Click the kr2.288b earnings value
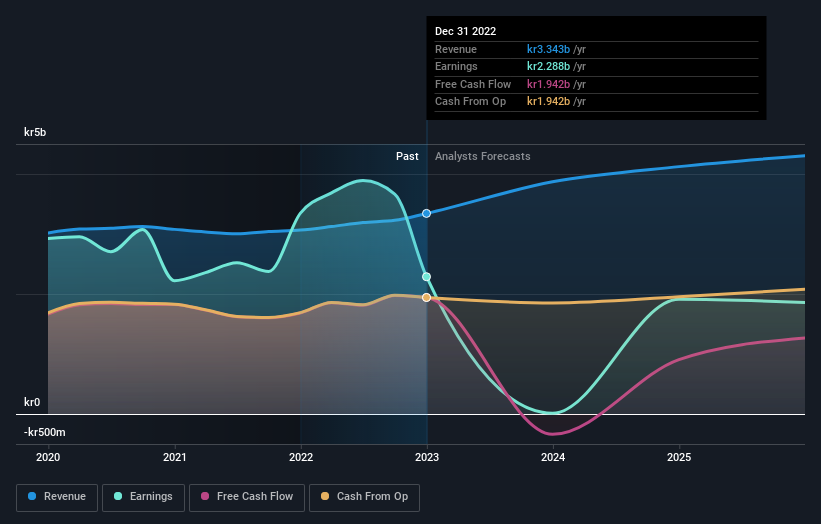Image resolution: width=821 pixels, height=524 pixels. click(548, 66)
